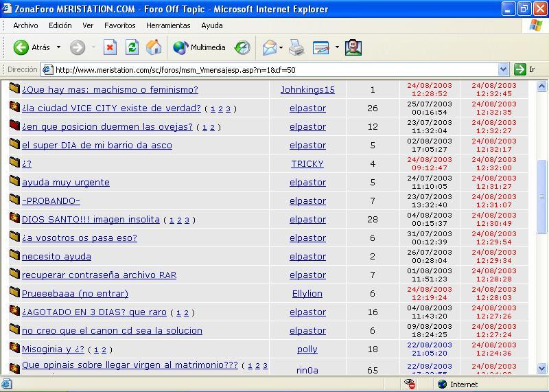Click folder icon beside machismo o feminismo thread
Screen dimensions: 549x392
click(x=14, y=88)
